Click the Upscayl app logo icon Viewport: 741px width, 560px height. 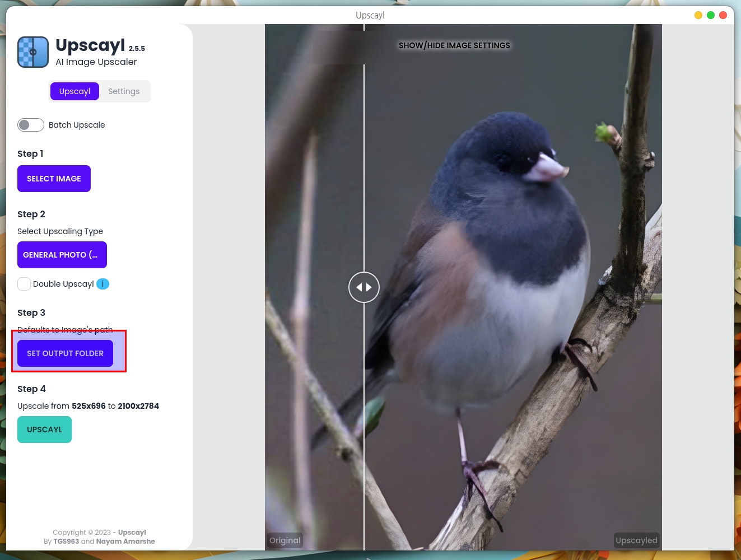33,52
